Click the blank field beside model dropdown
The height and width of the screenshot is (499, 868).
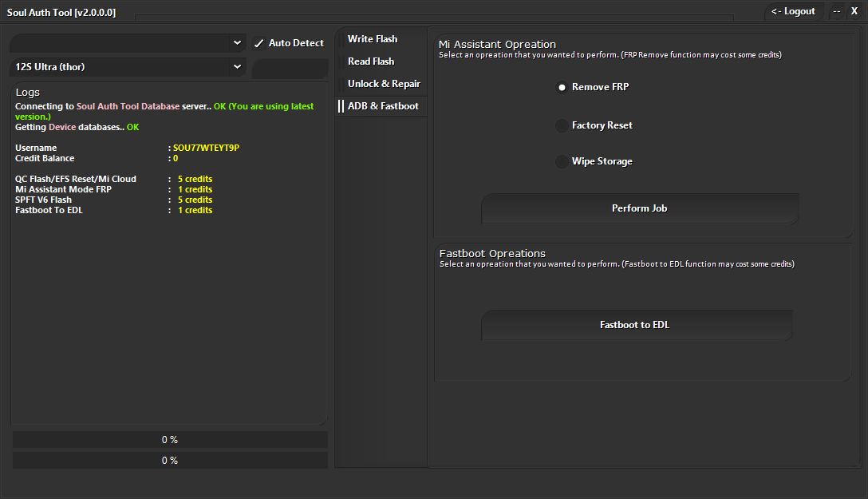(290, 69)
